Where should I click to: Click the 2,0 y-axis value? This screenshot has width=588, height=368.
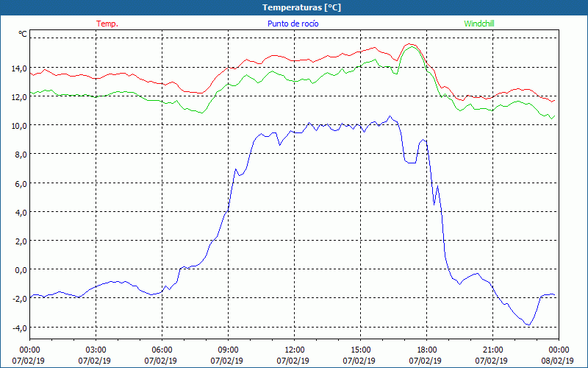click(21, 241)
